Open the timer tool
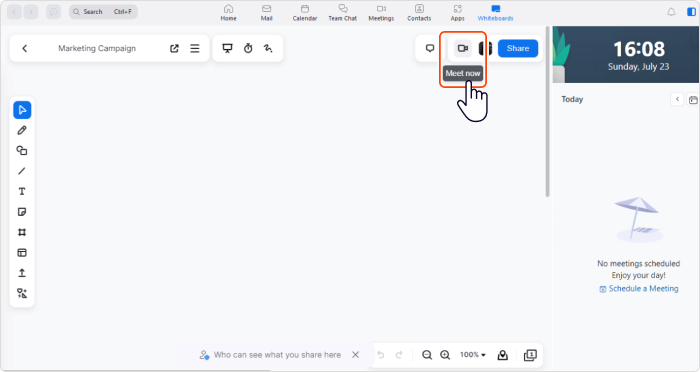700x372 pixels. [248, 48]
